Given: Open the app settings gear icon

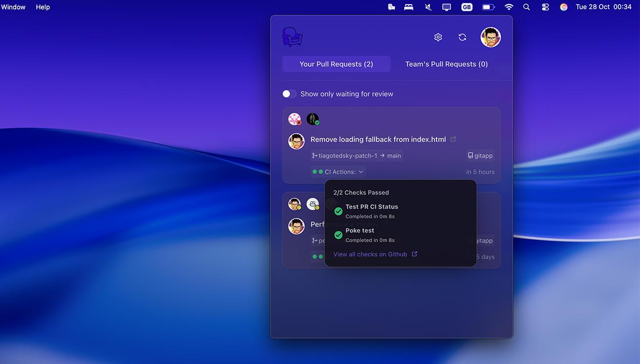Looking at the screenshot, I should click(438, 37).
